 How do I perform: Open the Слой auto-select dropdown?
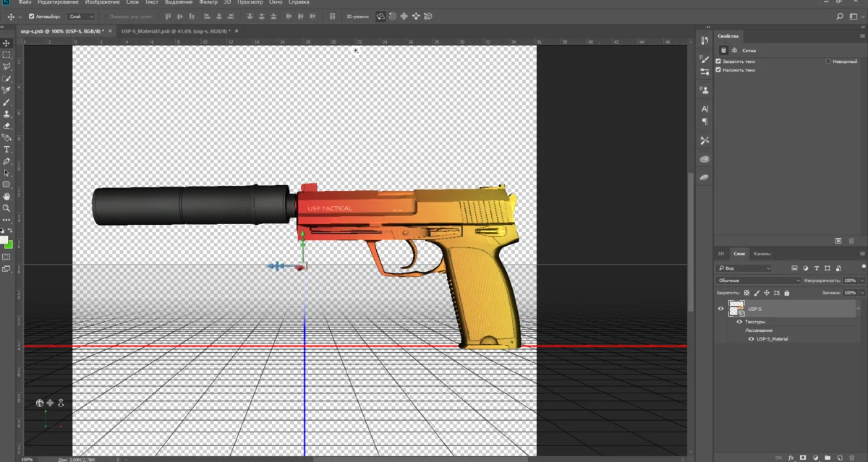82,16
